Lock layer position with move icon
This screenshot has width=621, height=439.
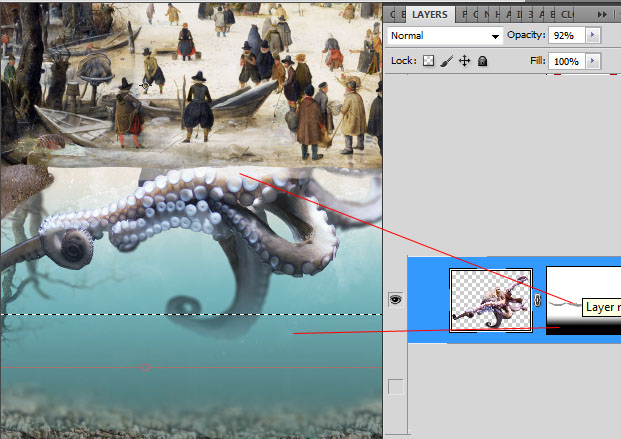(464, 61)
